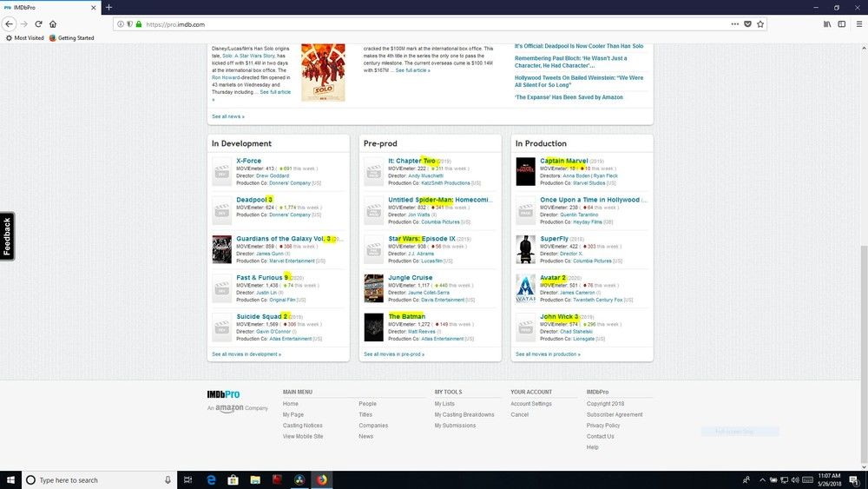The image size is (868, 489).
Task: Open Quentin Tarantino director link
Action: (x=579, y=215)
